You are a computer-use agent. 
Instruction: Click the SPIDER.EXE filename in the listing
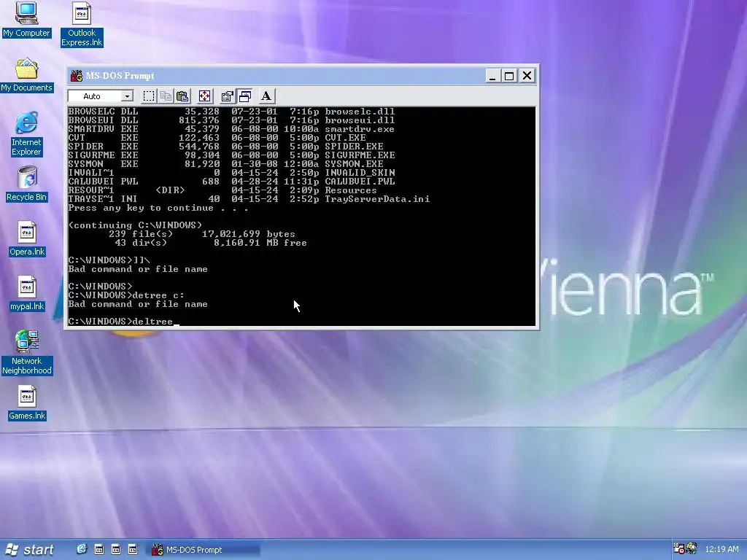(x=354, y=146)
